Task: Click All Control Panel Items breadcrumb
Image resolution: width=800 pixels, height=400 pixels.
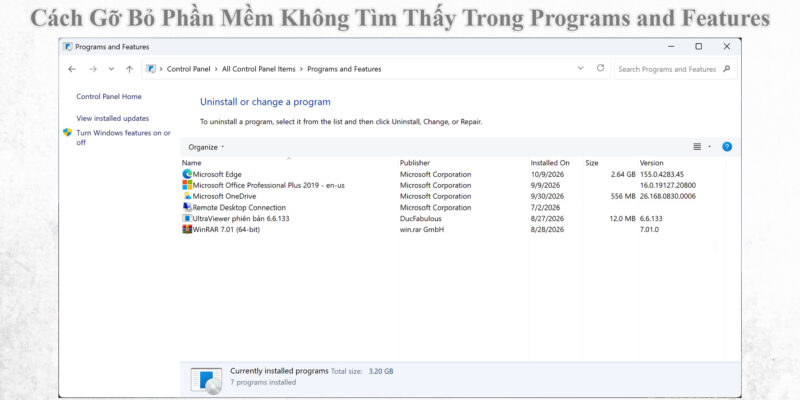Action: pos(259,69)
